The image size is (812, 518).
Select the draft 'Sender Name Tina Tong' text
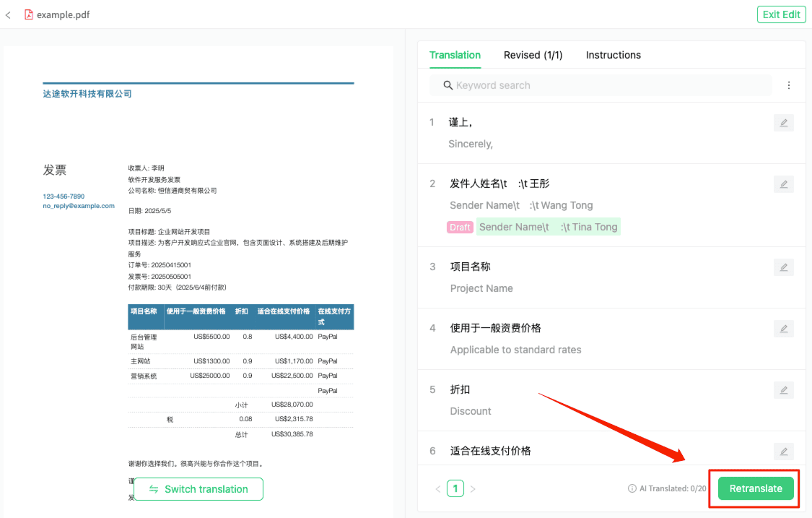(x=548, y=227)
